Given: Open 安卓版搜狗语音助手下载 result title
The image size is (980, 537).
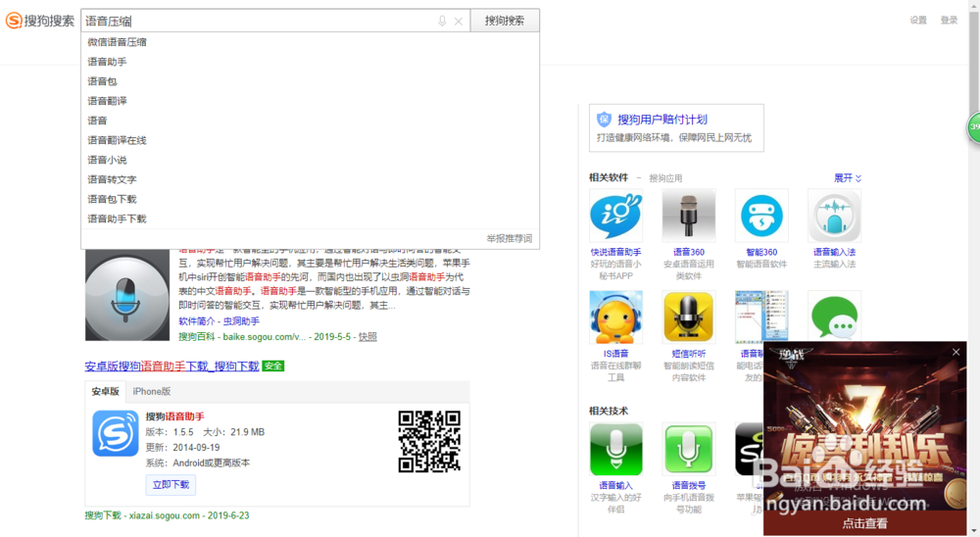Looking at the screenshot, I should (x=171, y=366).
